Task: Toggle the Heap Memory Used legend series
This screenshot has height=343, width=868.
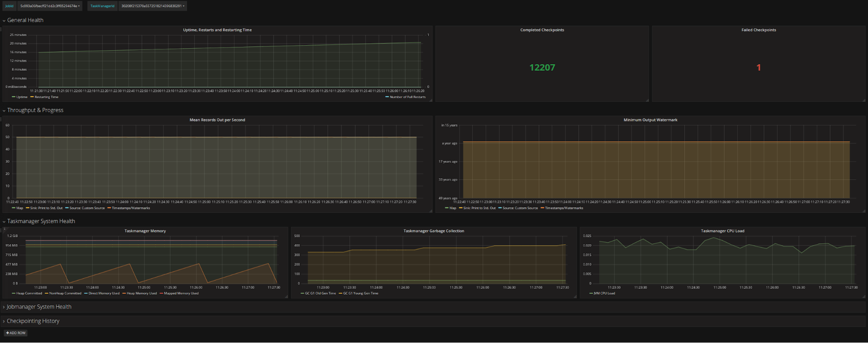Action: [142, 294]
